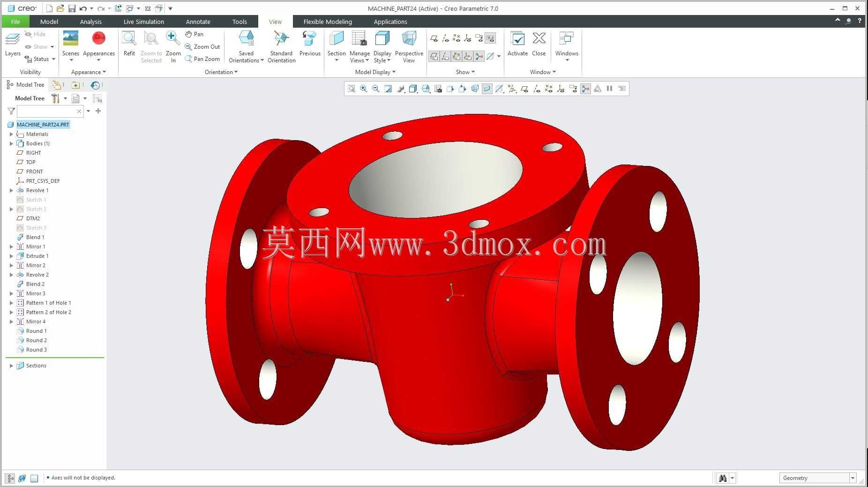Click the Zoom In ribbon icon
This screenshot has width=868, height=487.
pyautogui.click(x=173, y=38)
